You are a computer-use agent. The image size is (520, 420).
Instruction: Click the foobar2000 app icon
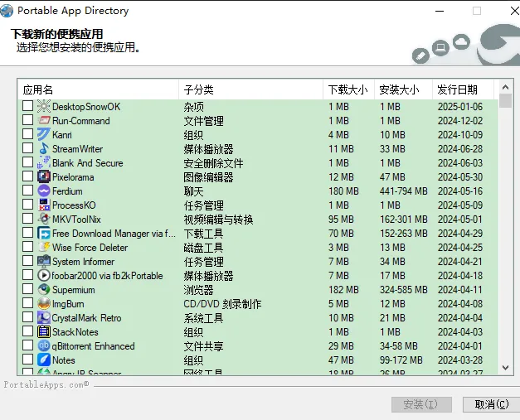point(44,275)
